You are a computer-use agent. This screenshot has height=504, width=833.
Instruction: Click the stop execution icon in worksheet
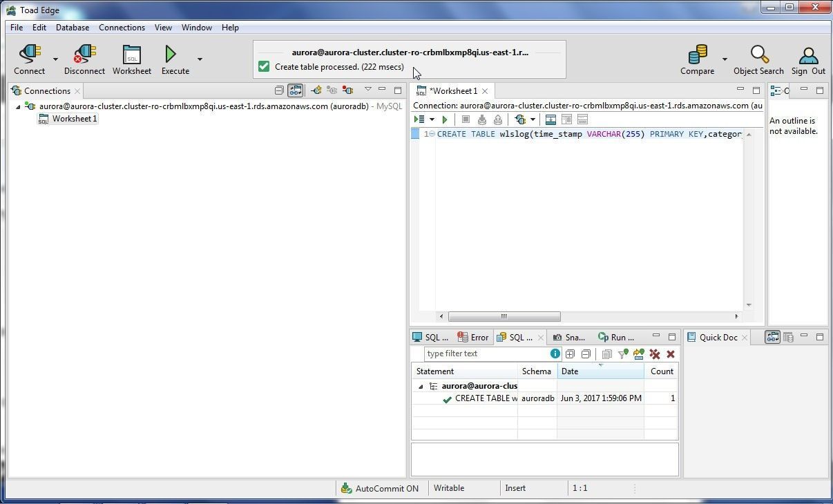pyautogui.click(x=466, y=119)
